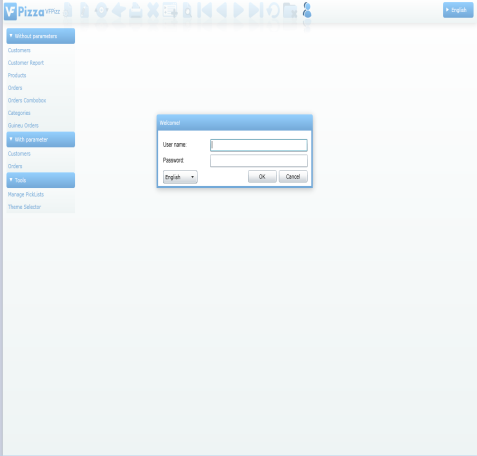Open the English language dropdown in dialog

180,177
